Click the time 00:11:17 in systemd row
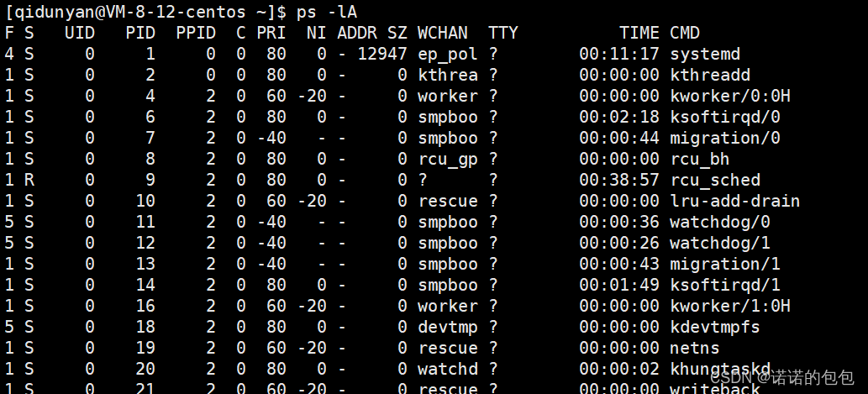868x394 pixels. point(619,54)
